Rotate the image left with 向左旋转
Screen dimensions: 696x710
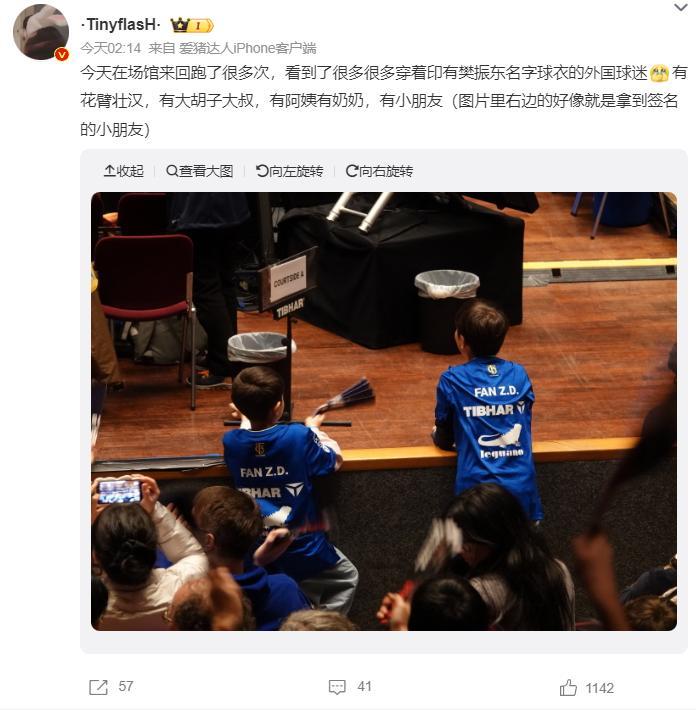[x=289, y=171]
